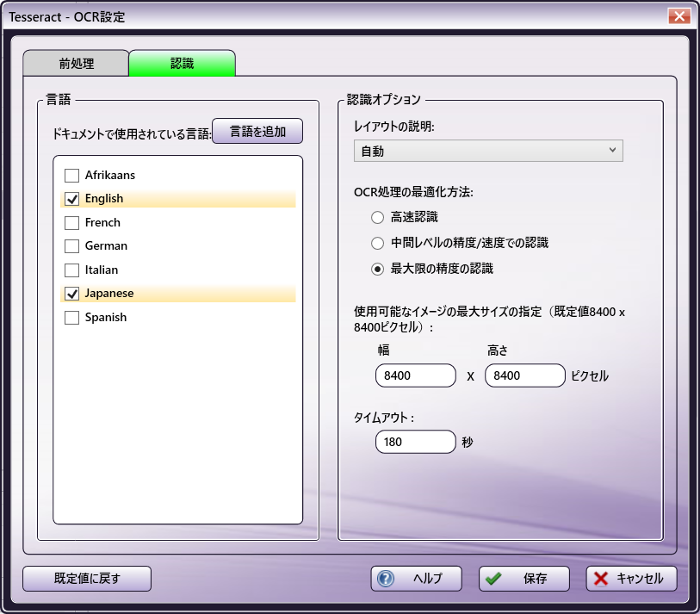
Task: Click the 言語を追加 button
Action: point(257,131)
